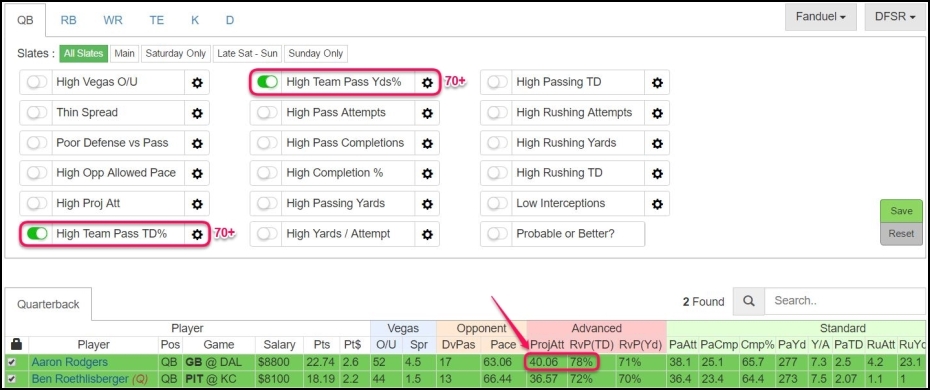Screen dimensions: 930x390
Task: Switch to the D tab
Action: coord(230,20)
